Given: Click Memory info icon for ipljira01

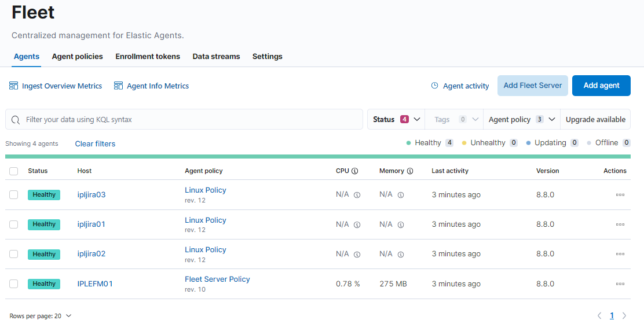Looking at the screenshot, I should 401,224.
